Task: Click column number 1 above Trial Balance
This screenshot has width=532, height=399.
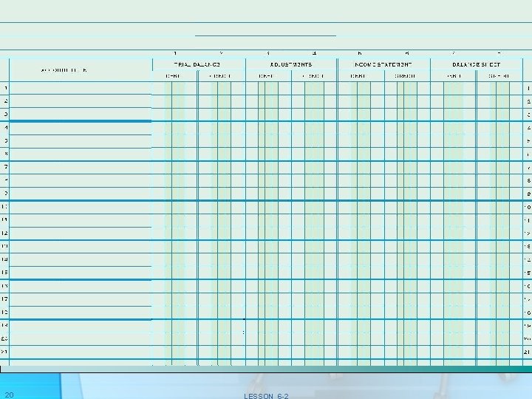Action: 175,53
